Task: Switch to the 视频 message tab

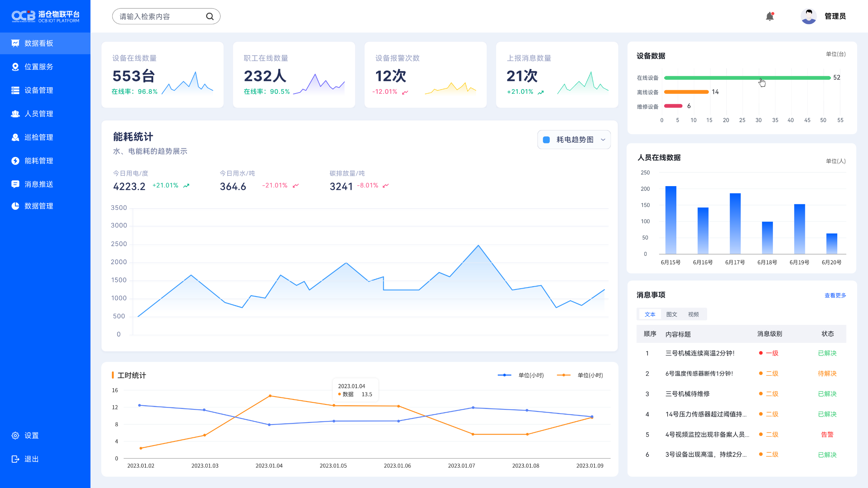Action: tap(693, 314)
